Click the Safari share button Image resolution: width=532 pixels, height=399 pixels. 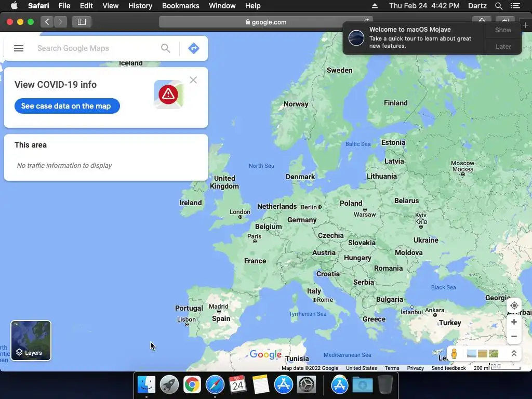pyautogui.click(x=482, y=20)
